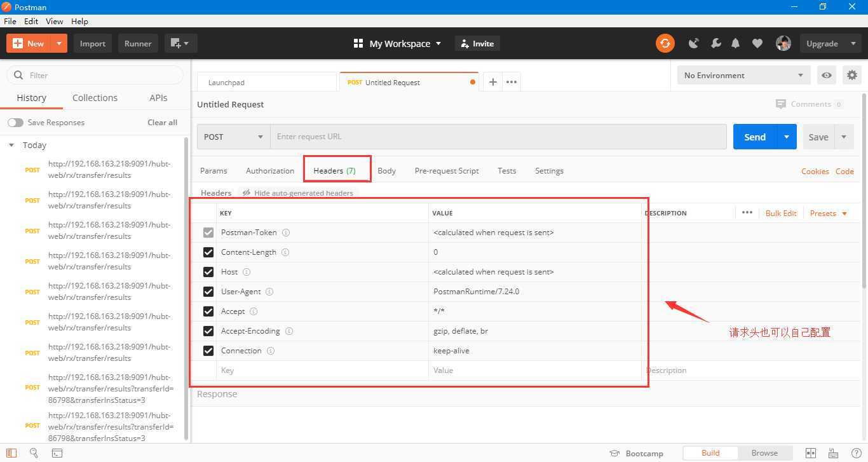Image resolution: width=868 pixels, height=462 pixels.
Task: Open the user avatar menu
Action: [783, 43]
